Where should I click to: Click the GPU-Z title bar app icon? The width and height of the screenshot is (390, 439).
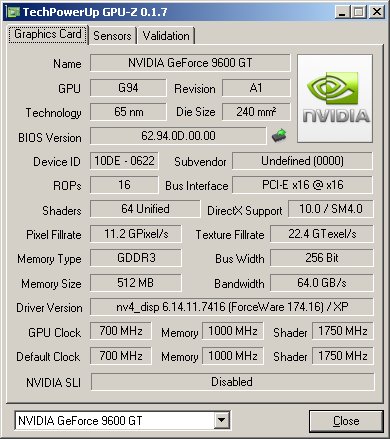(x=13, y=12)
